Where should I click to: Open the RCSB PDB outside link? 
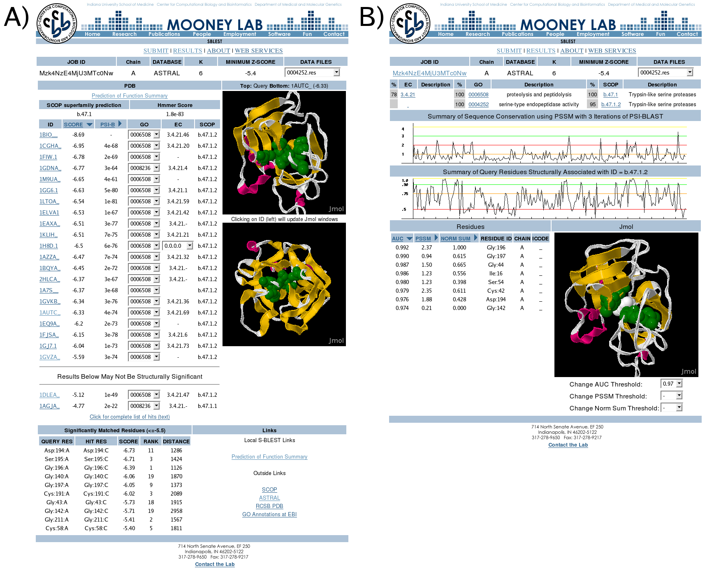[269, 506]
